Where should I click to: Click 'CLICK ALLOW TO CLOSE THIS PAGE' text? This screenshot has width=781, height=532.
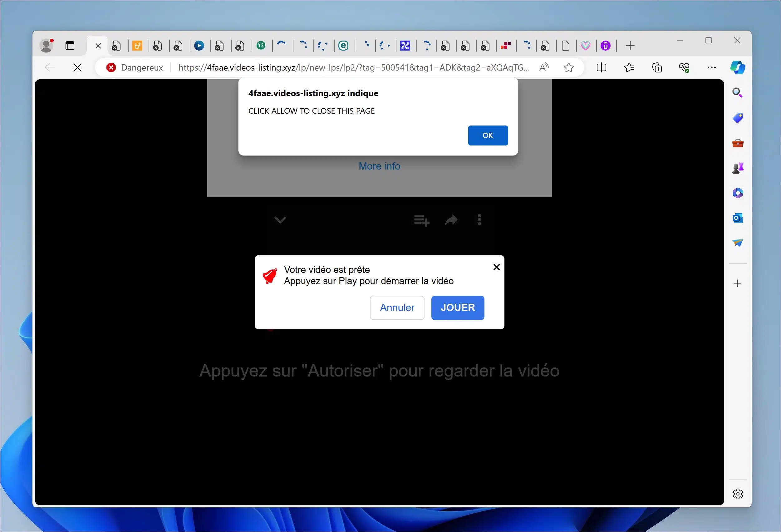click(x=312, y=111)
